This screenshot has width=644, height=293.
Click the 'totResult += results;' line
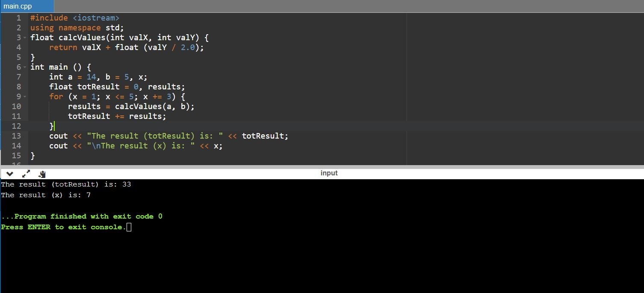click(117, 116)
